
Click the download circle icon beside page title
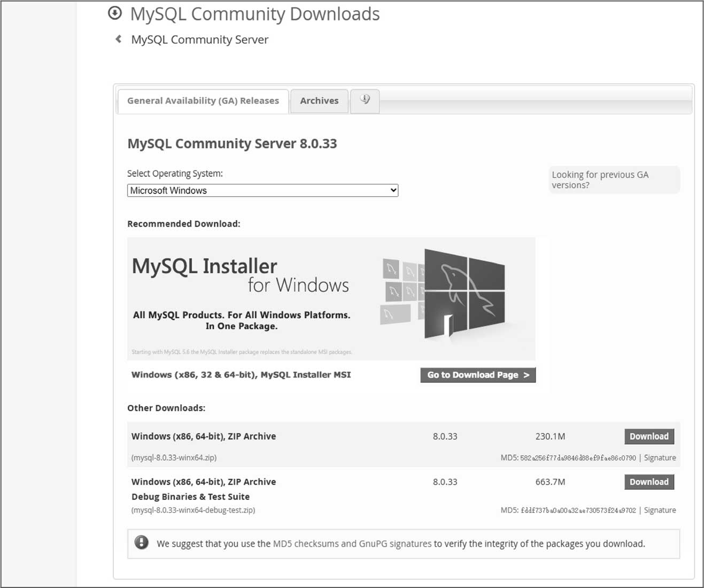pyautogui.click(x=115, y=13)
